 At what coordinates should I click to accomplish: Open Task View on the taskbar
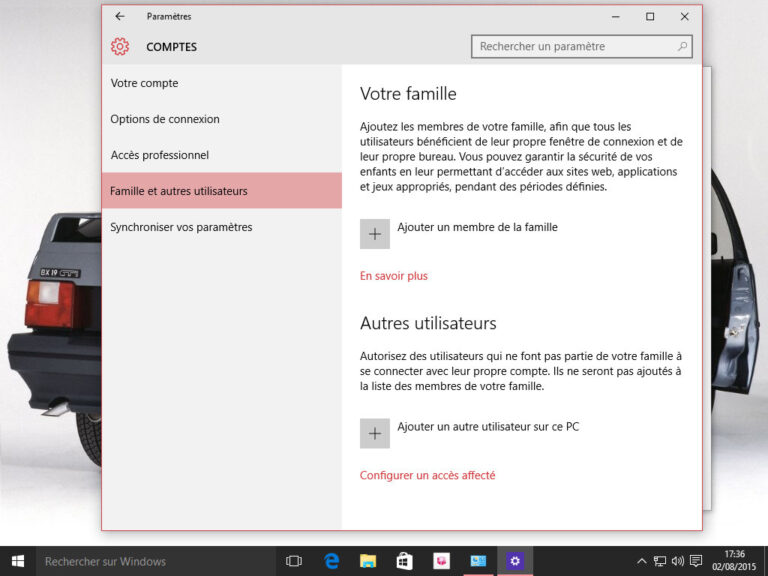(x=294, y=561)
